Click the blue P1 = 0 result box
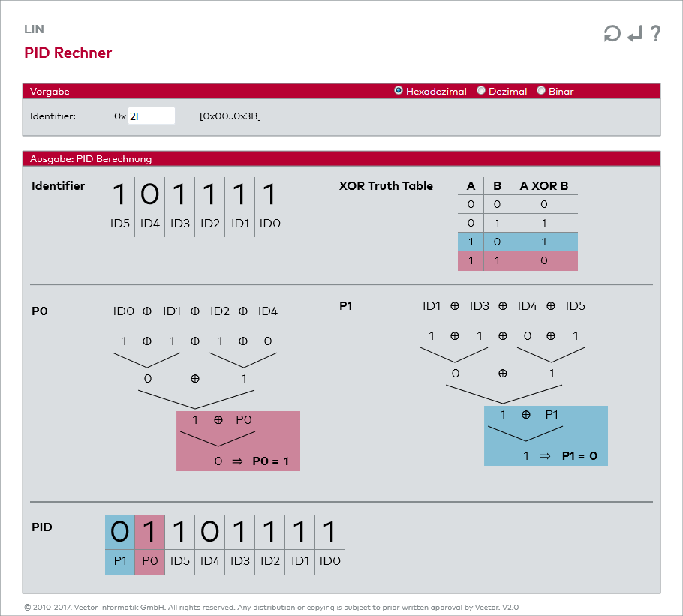The height and width of the screenshot is (616, 683). click(546, 436)
